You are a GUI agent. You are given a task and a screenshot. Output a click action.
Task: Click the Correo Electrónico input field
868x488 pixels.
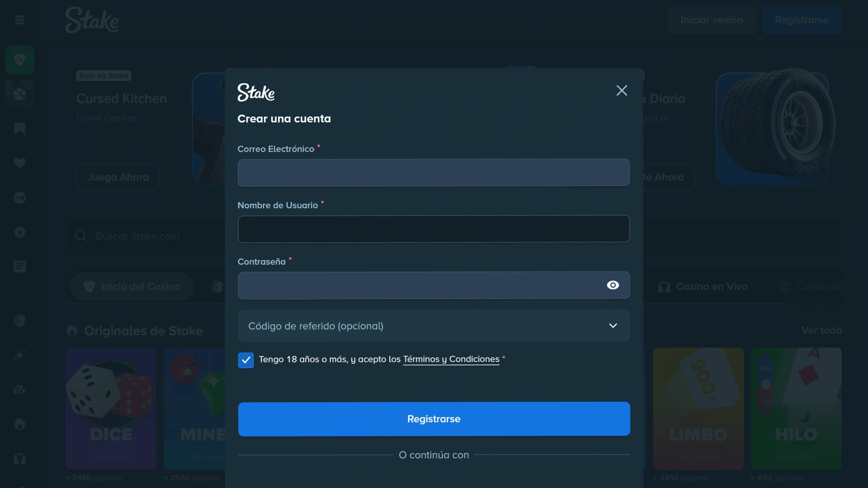coord(434,173)
